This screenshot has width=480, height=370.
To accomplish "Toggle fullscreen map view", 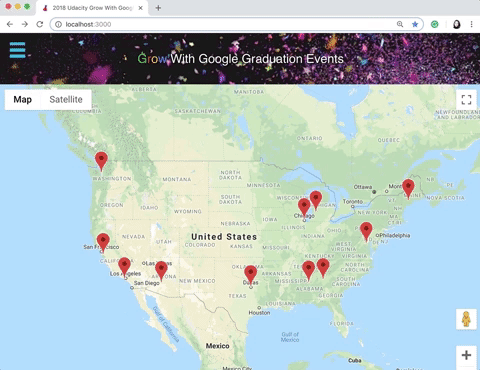I will (x=466, y=99).
